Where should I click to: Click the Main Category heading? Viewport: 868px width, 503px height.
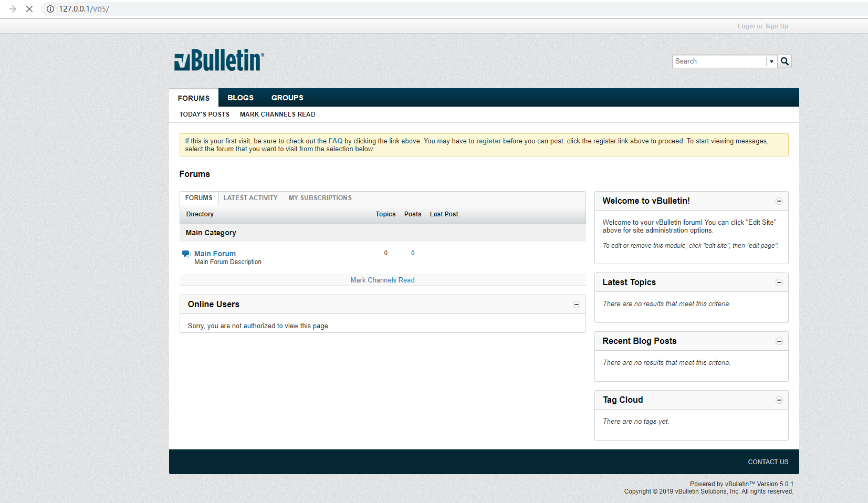[x=211, y=233]
